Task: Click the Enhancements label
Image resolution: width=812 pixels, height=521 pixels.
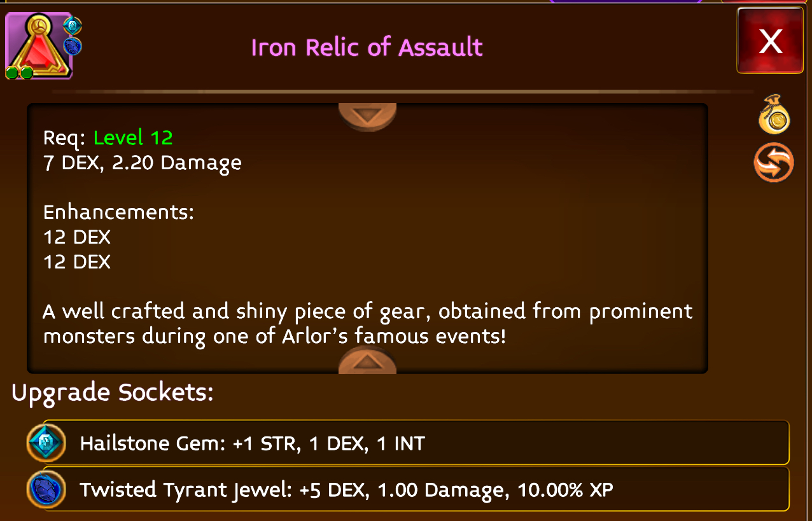Action: coord(118,212)
